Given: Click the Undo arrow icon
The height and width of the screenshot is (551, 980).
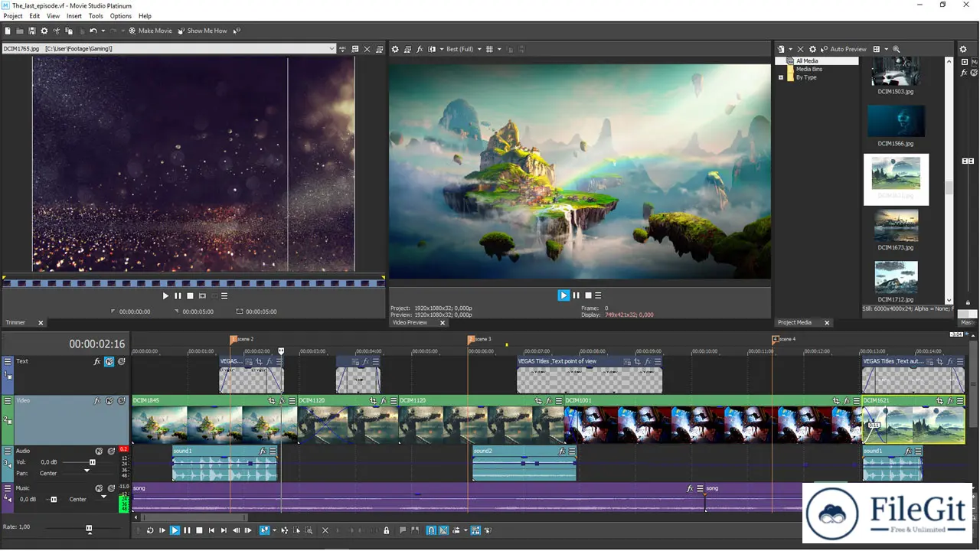Looking at the screenshot, I should 93,31.
